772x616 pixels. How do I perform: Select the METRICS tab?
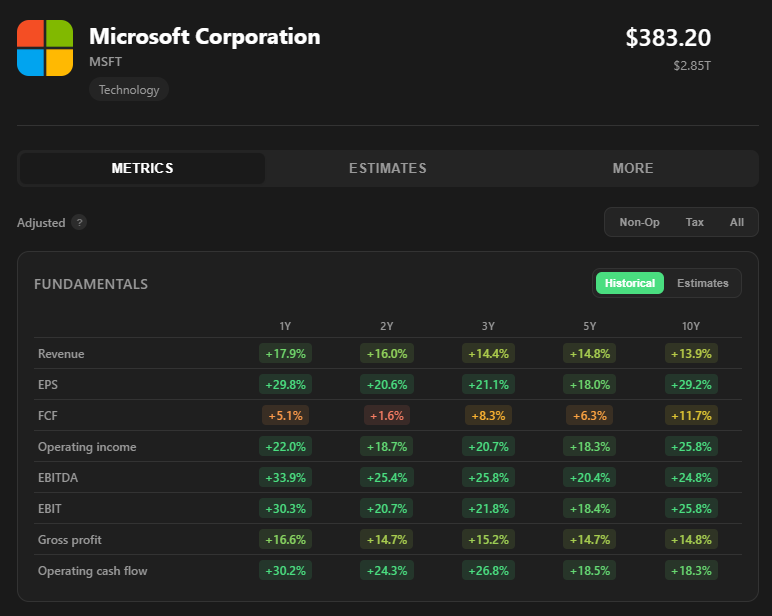coord(142,168)
